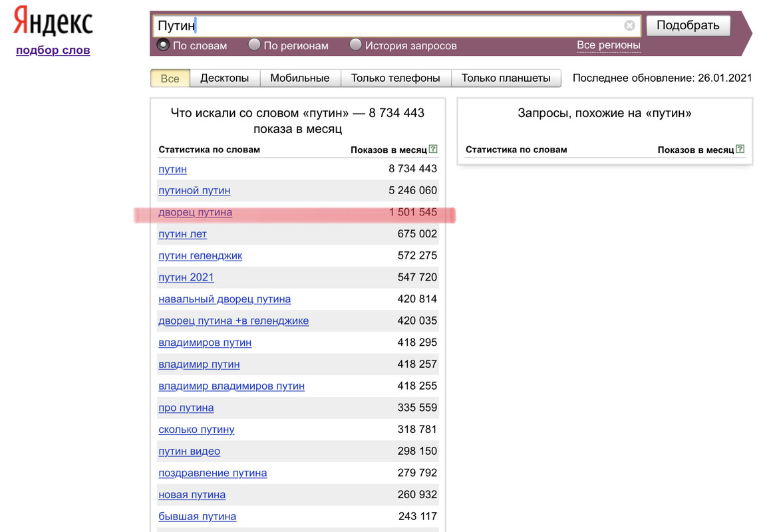
Task: Open the 'владимир путин' query link
Action: point(200,364)
